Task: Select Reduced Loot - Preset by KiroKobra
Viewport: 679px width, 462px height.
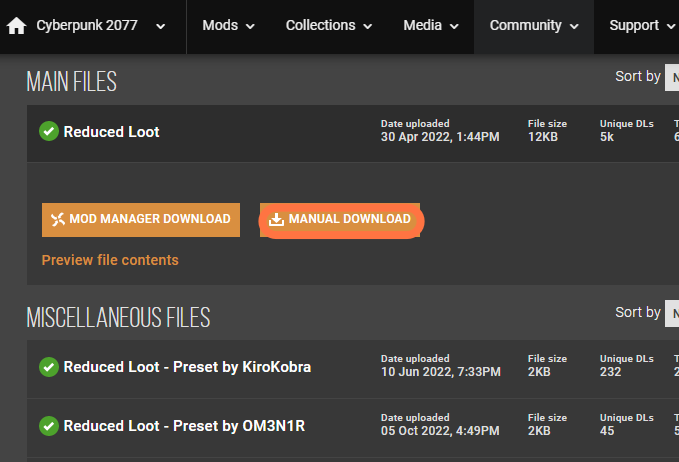Action: tap(187, 367)
